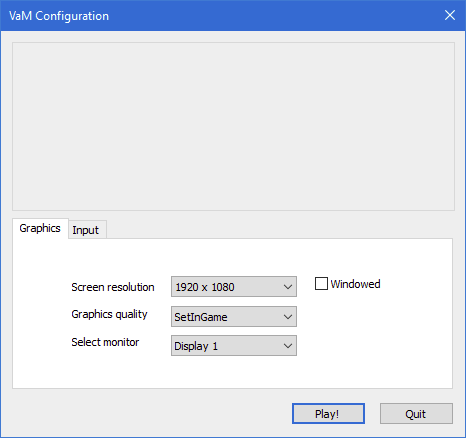Expand the Select monitor dropdown showing Display 1
This screenshot has height=438, width=466.
click(x=234, y=346)
